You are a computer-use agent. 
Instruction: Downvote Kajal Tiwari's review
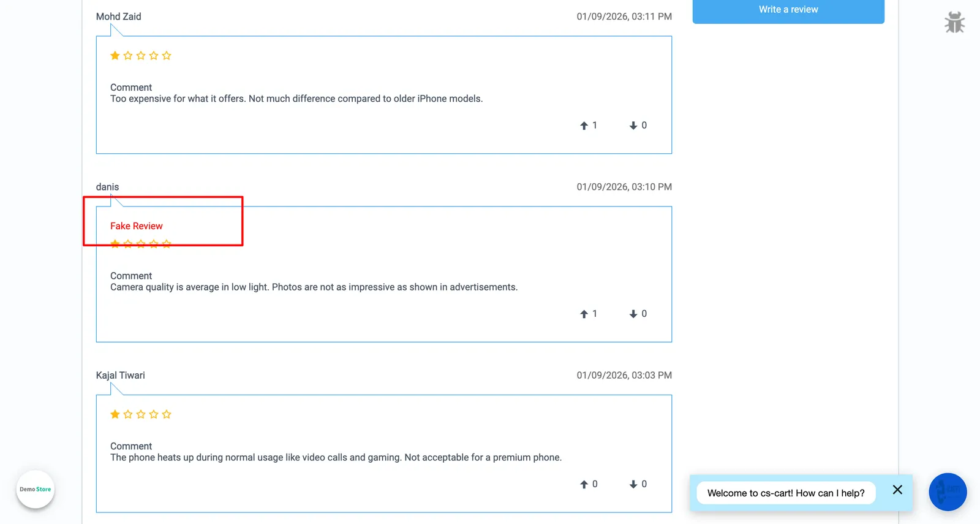(633, 484)
